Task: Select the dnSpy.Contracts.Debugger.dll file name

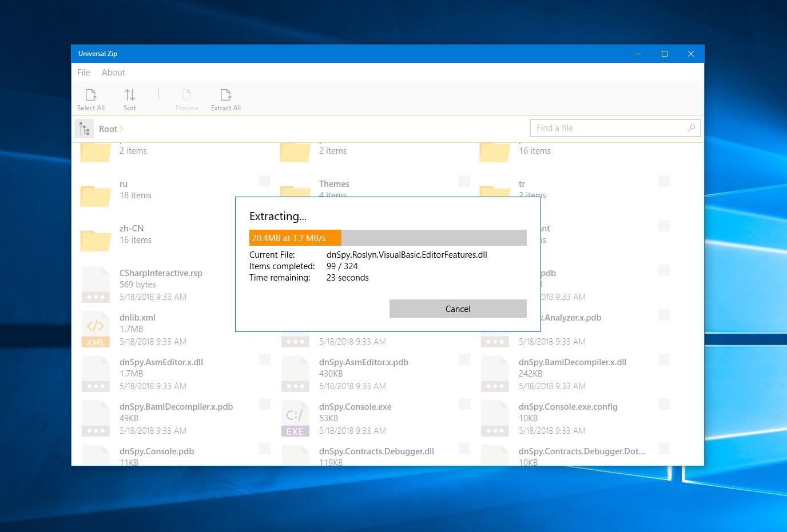Action: (376, 451)
